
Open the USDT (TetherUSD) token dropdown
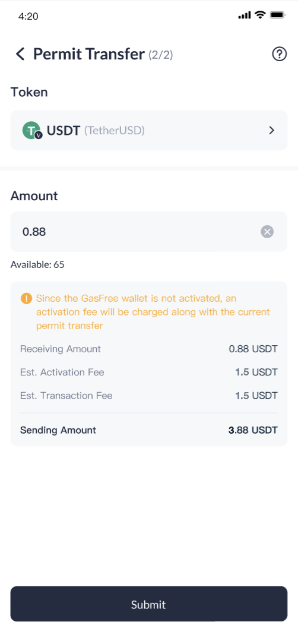pyautogui.click(x=148, y=130)
